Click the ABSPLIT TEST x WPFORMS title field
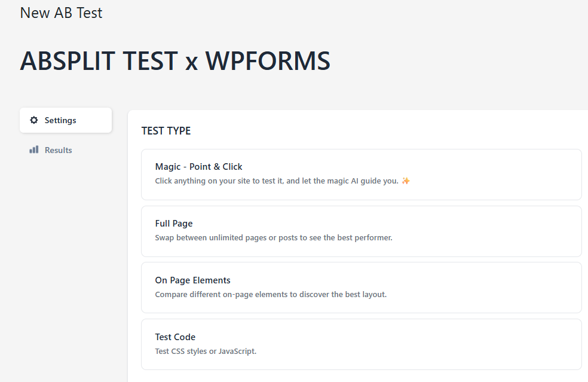This screenshot has height=382, width=588. (175, 61)
